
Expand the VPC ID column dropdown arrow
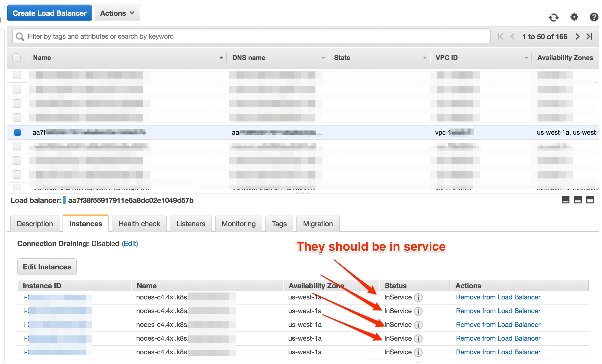point(526,58)
